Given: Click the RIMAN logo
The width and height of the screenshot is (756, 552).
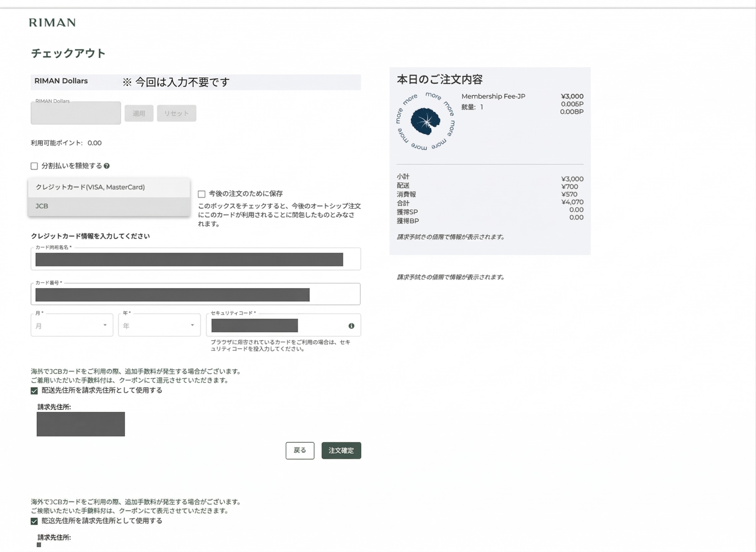Looking at the screenshot, I should click(x=52, y=22).
